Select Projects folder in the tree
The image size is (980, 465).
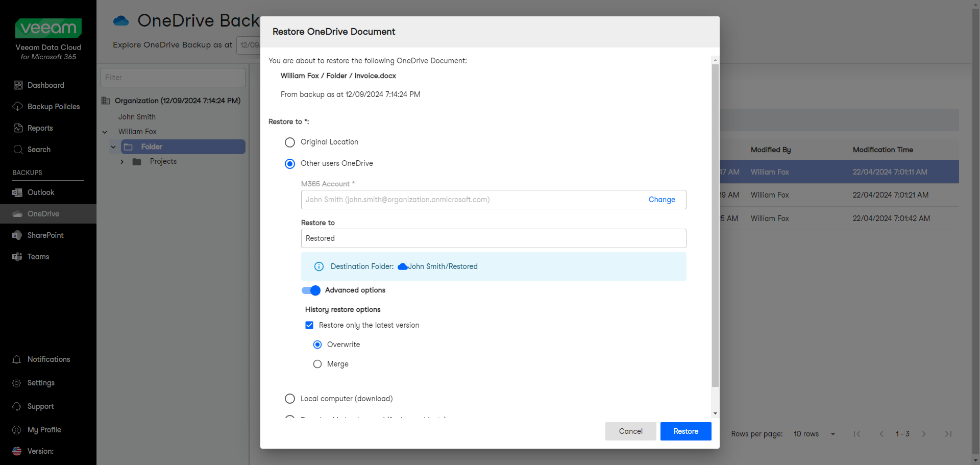click(163, 162)
